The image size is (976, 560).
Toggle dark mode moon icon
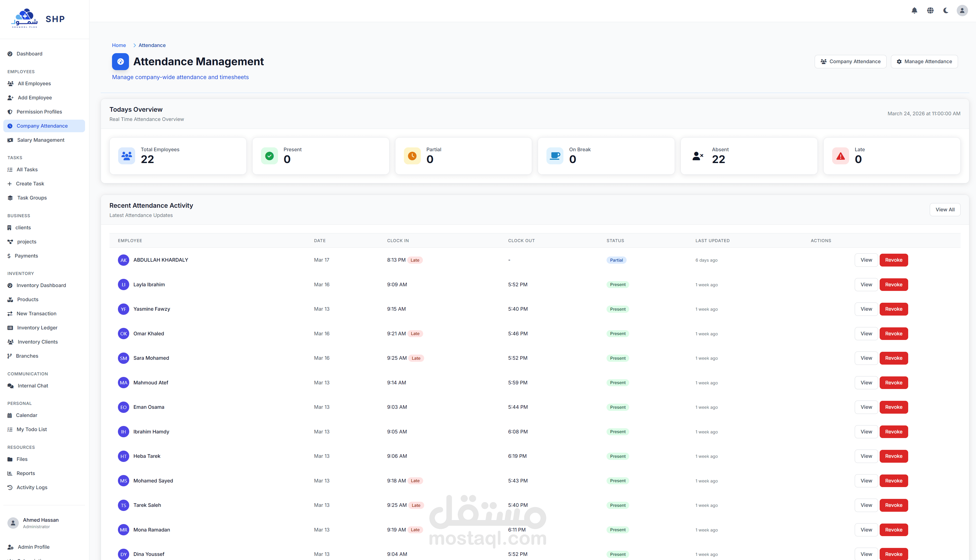(946, 10)
